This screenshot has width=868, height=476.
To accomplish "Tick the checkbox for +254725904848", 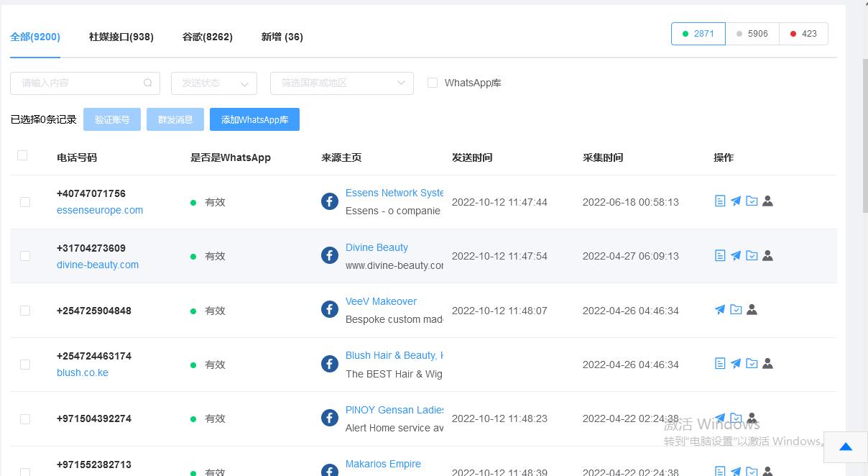I will pyautogui.click(x=25, y=311).
